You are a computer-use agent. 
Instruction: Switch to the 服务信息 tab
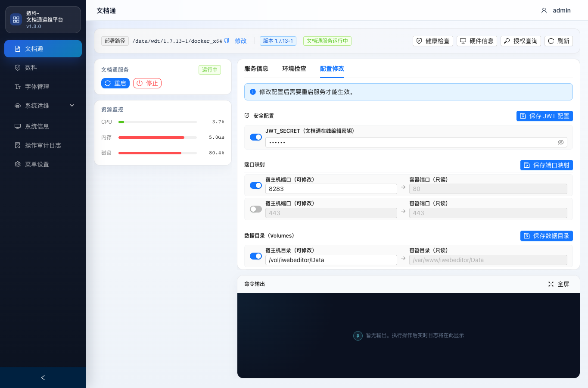(x=256, y=69)
